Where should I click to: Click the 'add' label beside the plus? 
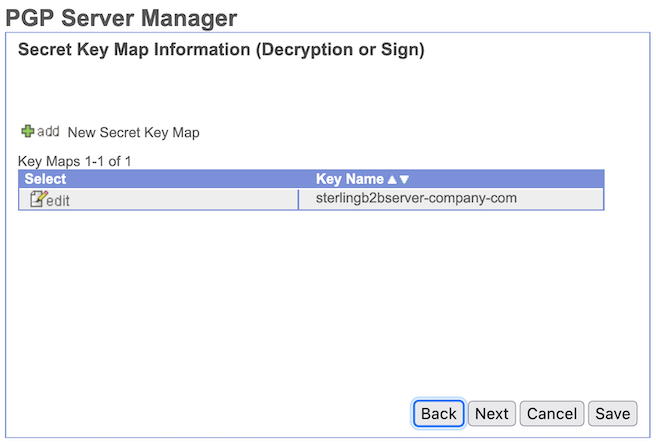pyautogui.click(x=48, y=132)
